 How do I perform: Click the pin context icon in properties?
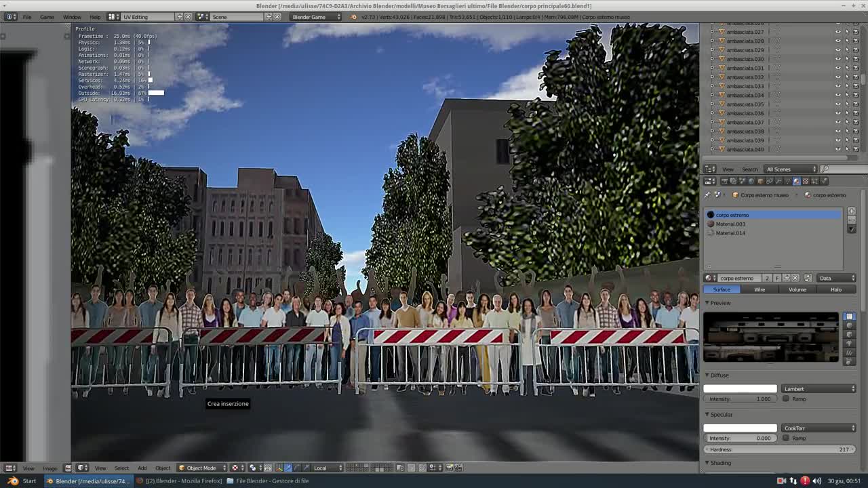click(708, 195)
